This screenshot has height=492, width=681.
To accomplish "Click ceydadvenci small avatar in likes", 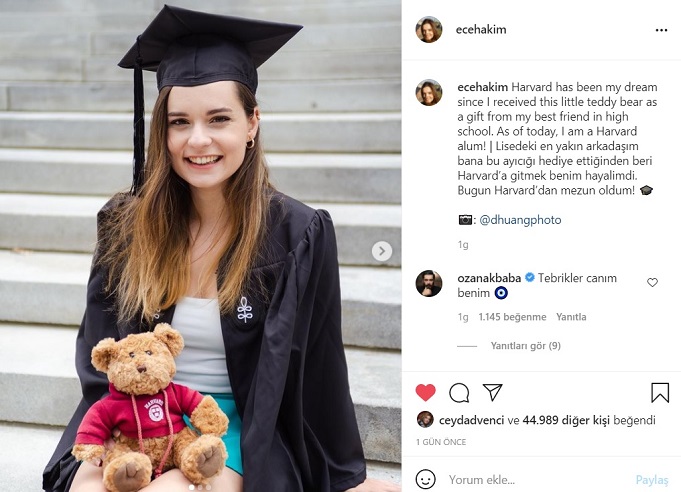I will [x=425, y=420].
